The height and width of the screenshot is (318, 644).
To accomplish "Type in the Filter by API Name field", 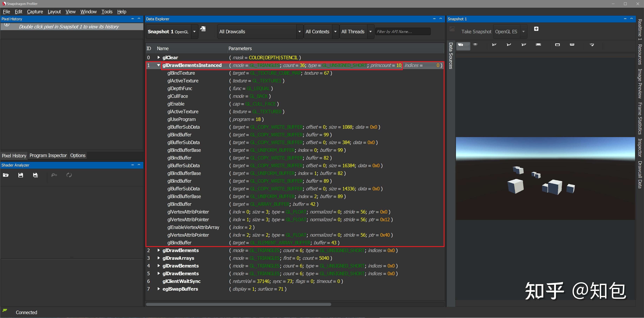I will point(403,32).
